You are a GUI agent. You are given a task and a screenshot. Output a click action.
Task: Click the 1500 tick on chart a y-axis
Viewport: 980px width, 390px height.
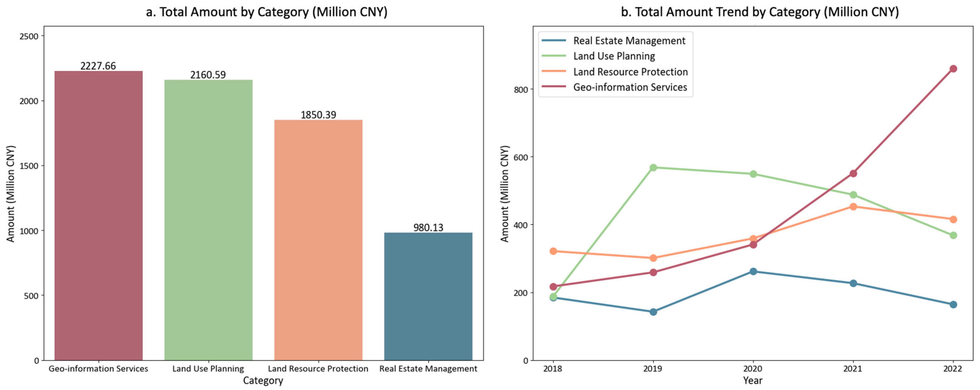point(28,166)
